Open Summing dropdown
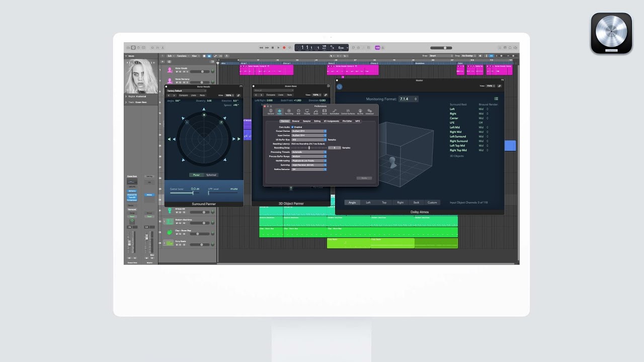This screenshot has width=644, height=362. 309,165
